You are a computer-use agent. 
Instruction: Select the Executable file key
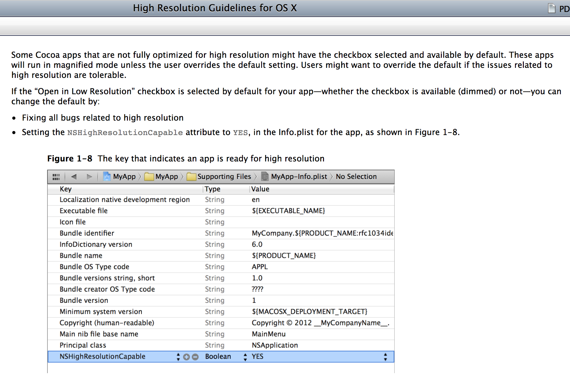point(84,211)
